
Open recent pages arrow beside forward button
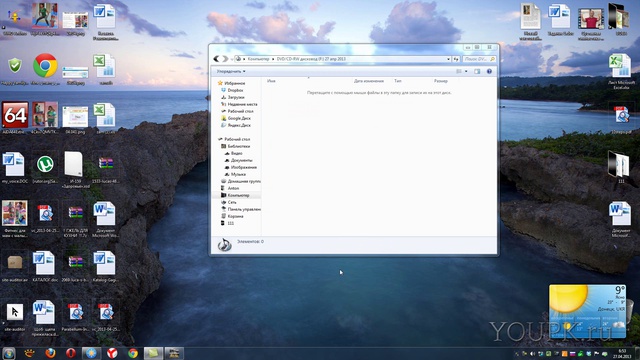coord(231,59)
